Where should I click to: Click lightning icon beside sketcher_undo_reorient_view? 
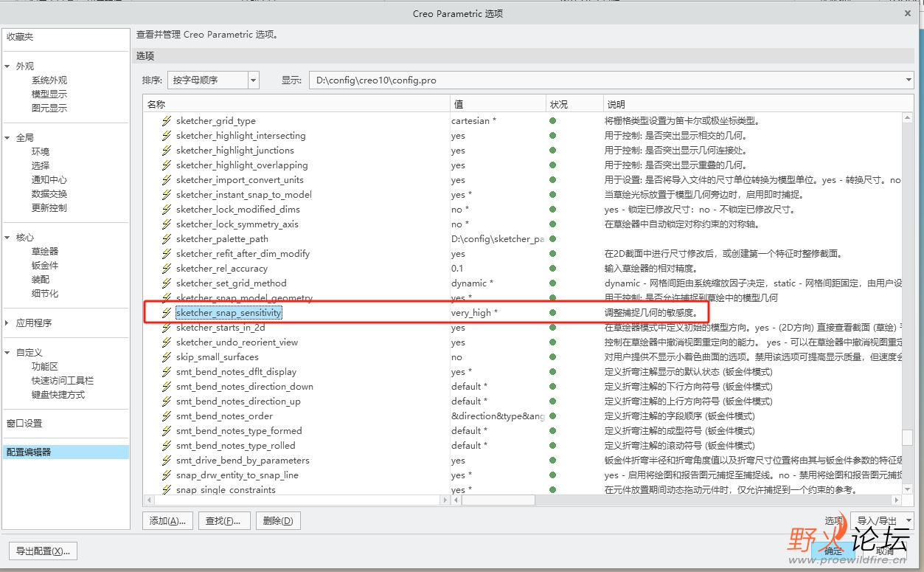[x=167, y=342]
